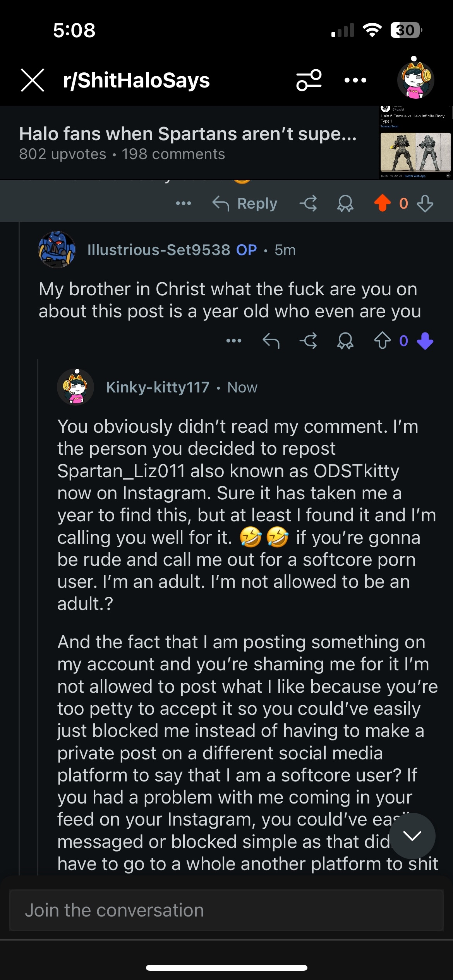
Task: Jump to next comment with chevron button
Action: [x=412, y=836]
